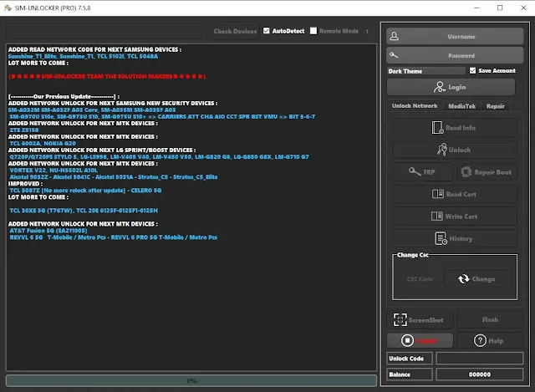This screenshot has height=392, width=535.
Task: Switch to the MediaTek tab
Action: 461,106
